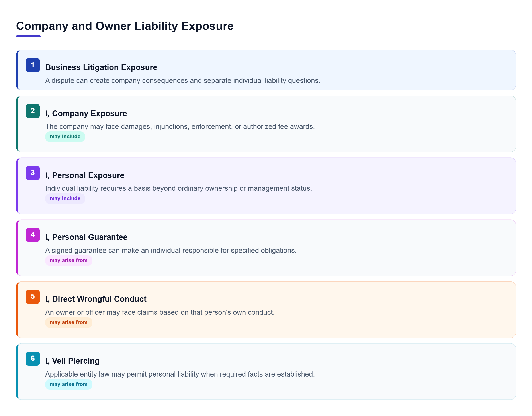Viewport: 532px width, 416px height.
Task: Select the 'Business Litigation Exposure' heading
Action: click(x=101, y=67)
